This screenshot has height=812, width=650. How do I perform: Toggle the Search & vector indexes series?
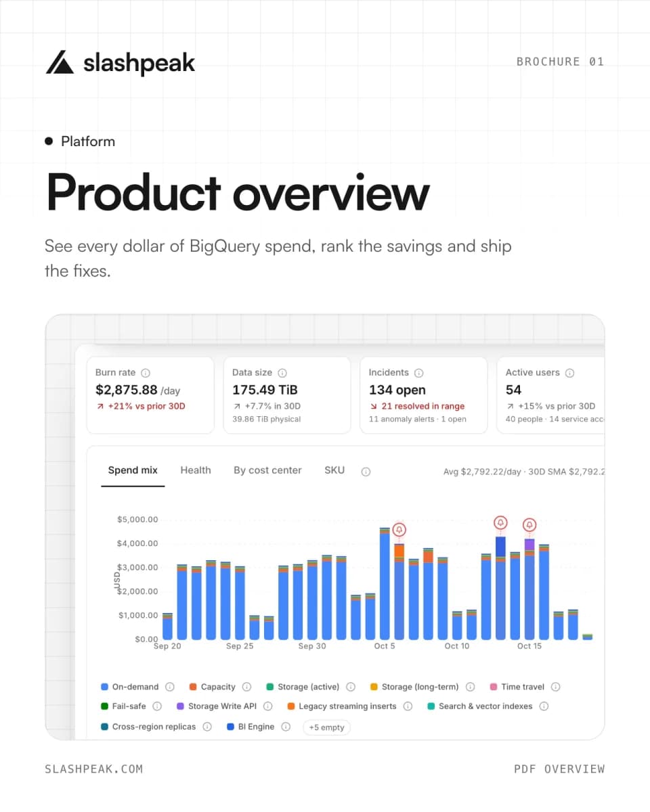point(480,706)
